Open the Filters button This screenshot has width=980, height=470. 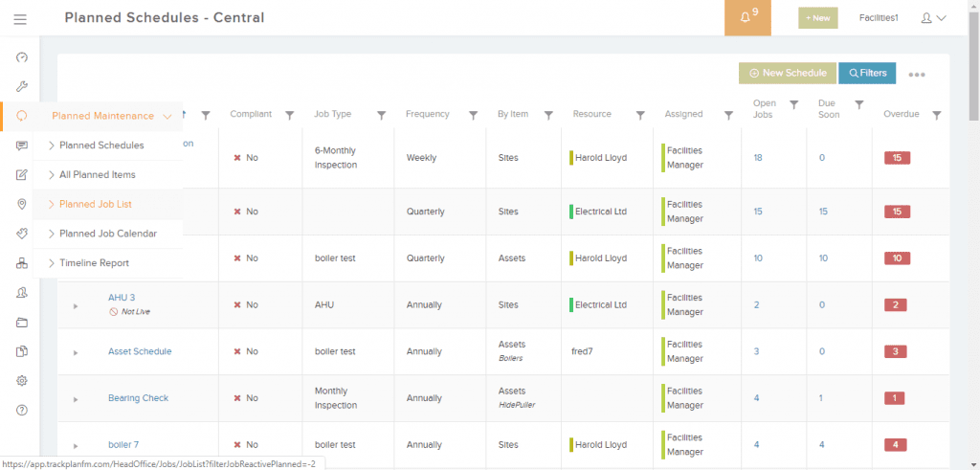pos(867,73)
